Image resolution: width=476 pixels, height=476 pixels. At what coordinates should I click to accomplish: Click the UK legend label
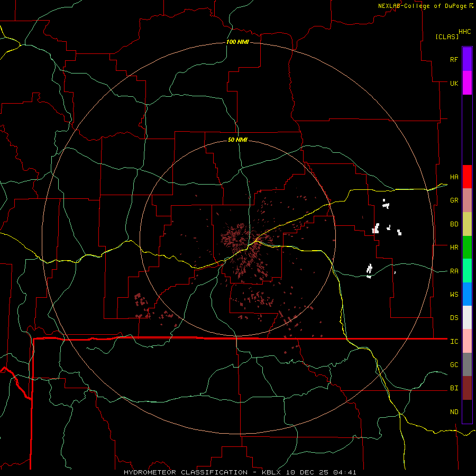[x=454, y=83]
